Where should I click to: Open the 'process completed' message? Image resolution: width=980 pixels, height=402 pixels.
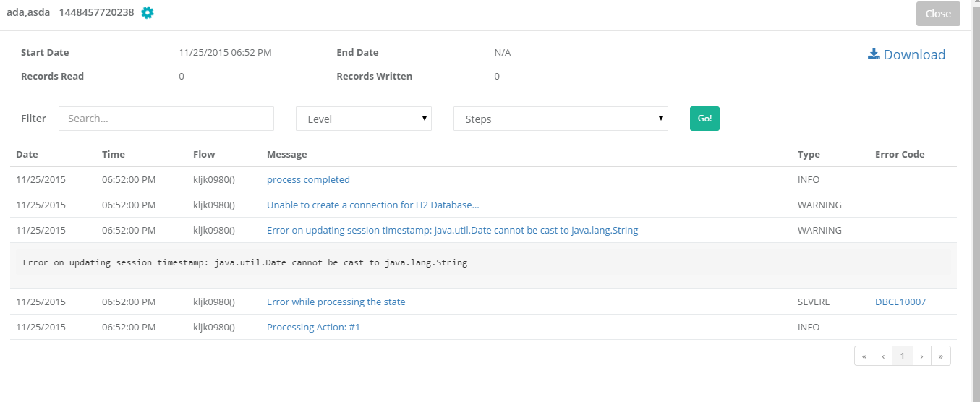click(x=308, y=180)
